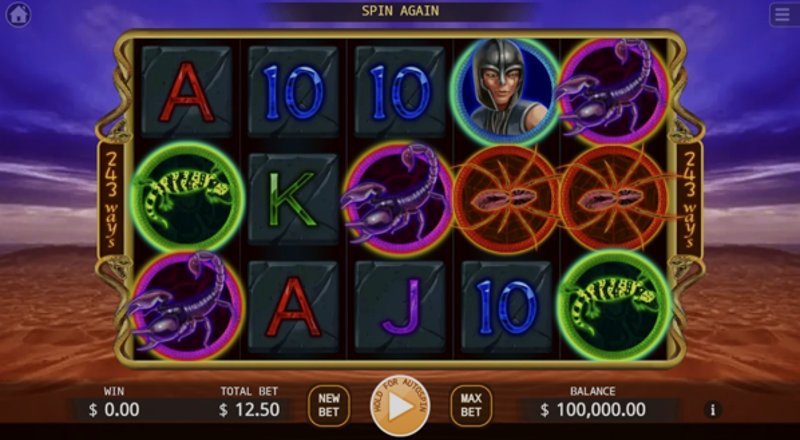This screenshot has width=800, height=440.
Task: Click the BALANCE amount display
Action: pos(595,409)
